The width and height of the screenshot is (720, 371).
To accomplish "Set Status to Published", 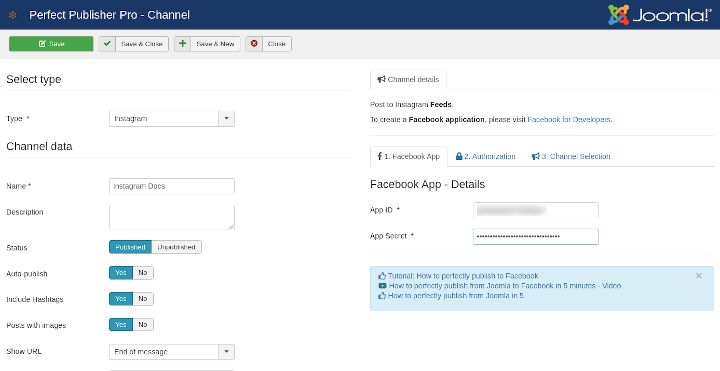I will [x=130, y=247].
